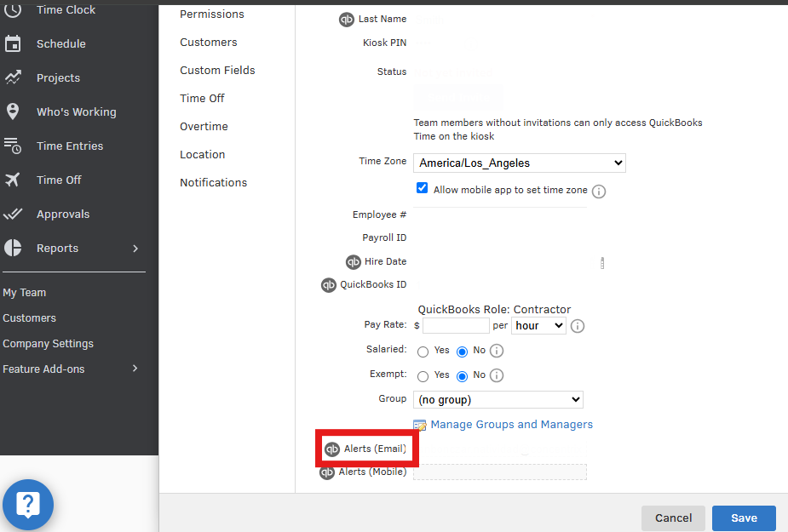Viewport: 788px width, 532px height.
Task: Open Company Settings
Action: click(49, 344)
